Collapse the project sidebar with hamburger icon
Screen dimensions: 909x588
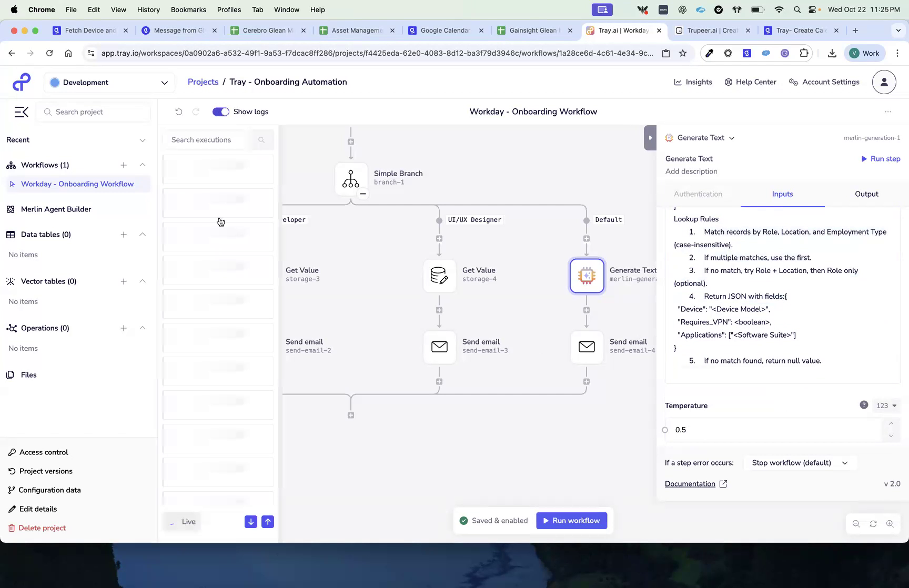[21, 111]
